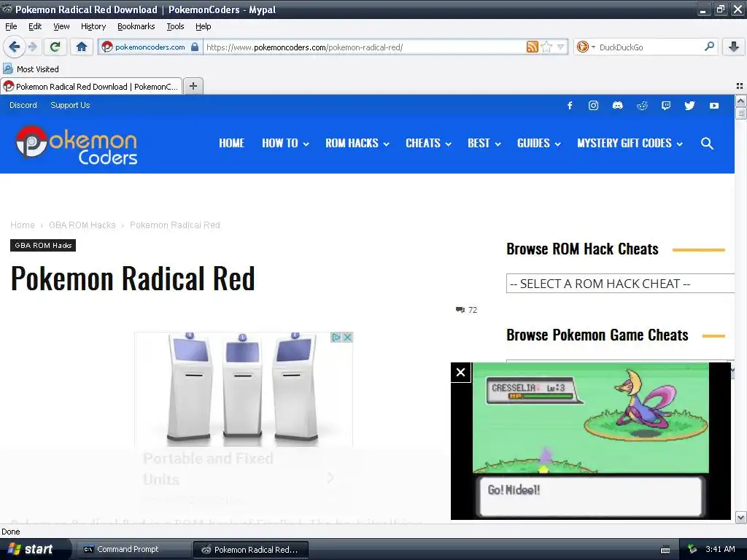Reload the page with the refresh icon
Viewport: 747px width, 560px height.
(x=55, y=47)
